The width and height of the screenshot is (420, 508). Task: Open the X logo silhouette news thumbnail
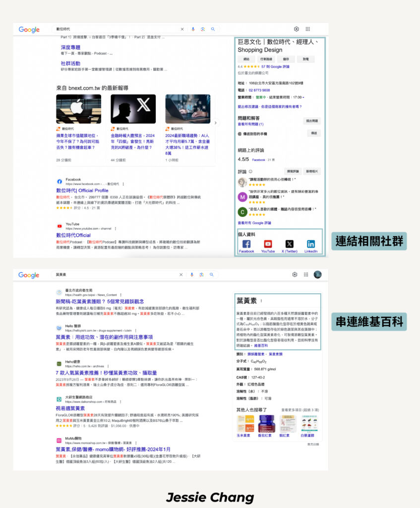coord(133,109)
